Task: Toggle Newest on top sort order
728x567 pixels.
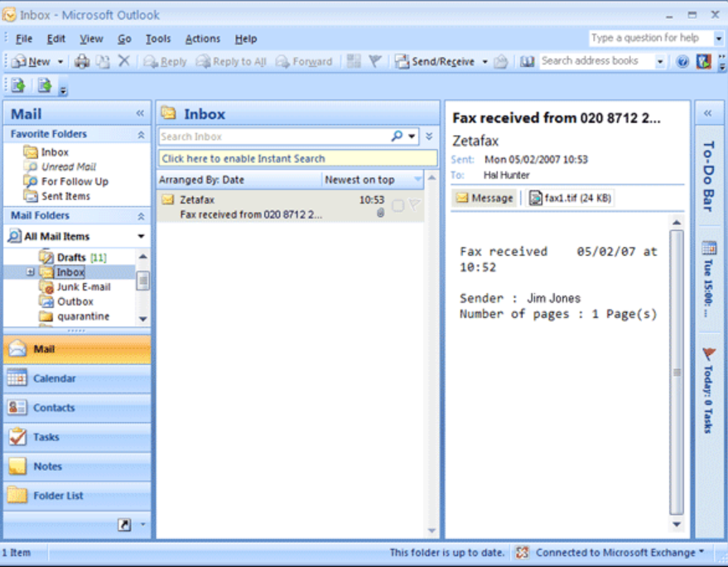Action: pyautogui.click(x=373, y=180)
